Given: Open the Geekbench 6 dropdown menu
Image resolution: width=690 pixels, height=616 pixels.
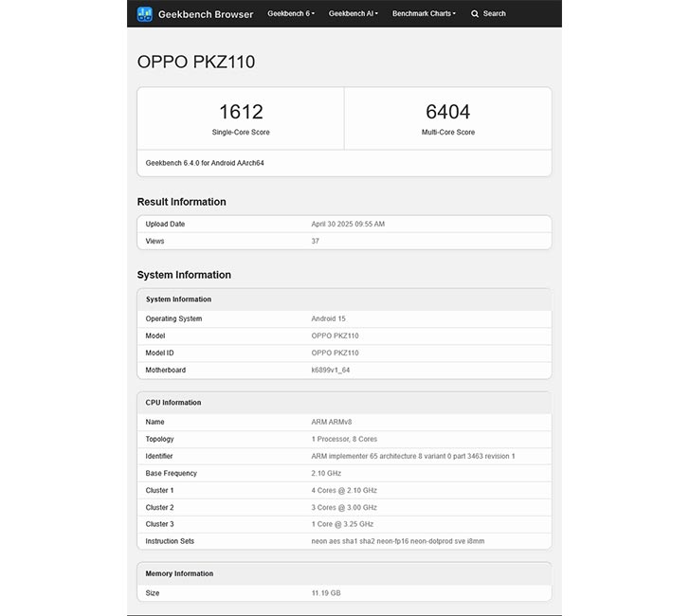Looking at the screenshot, I should [291, 13].
